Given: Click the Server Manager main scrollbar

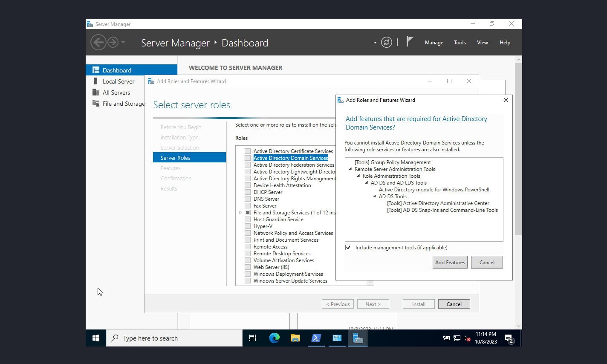Looking at the screenshot, I should pos(518,149).
